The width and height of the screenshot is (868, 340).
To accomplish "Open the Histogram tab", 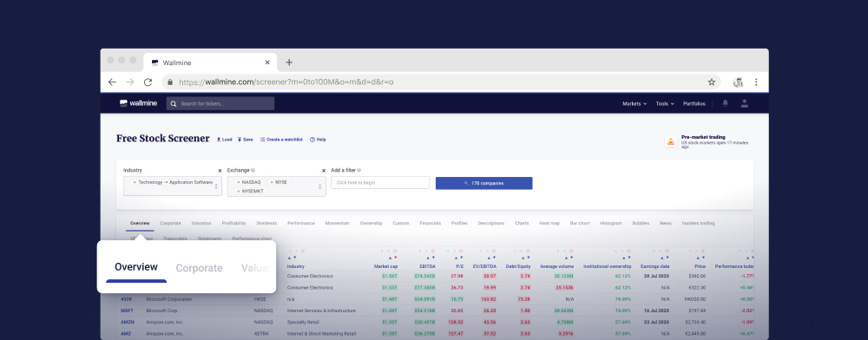I will pos(610,224).
